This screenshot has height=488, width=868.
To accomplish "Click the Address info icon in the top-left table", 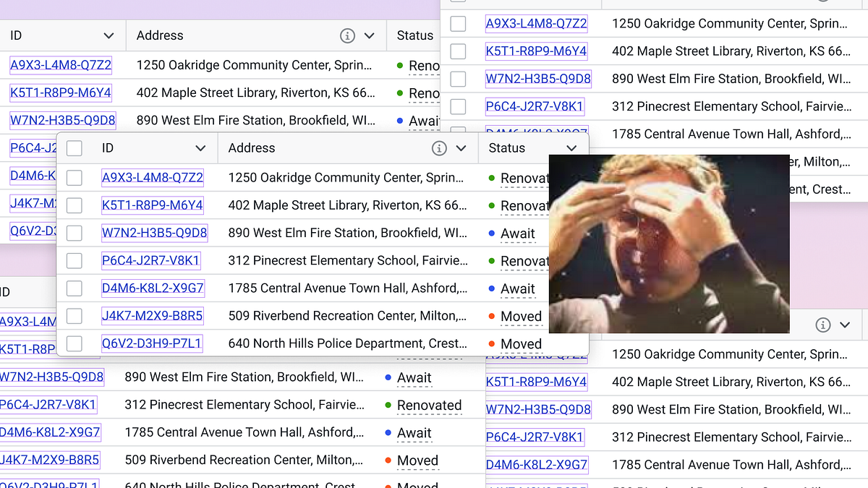I will coord(347,35).
